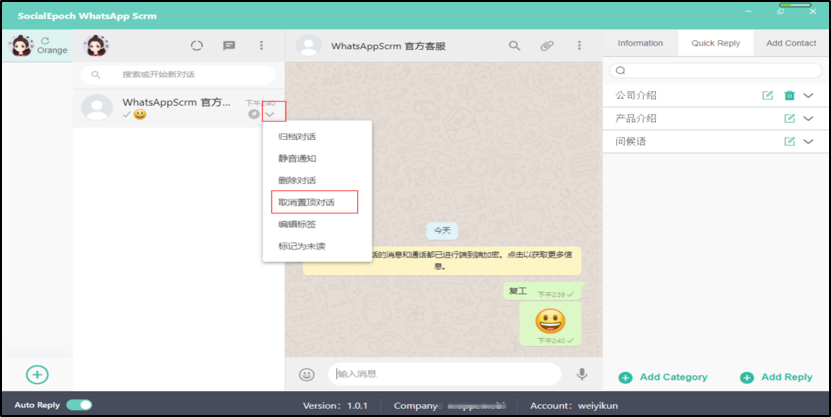Start a new chat message icon
Viewport: 831px width, 417px height.
tap(229, 46)
